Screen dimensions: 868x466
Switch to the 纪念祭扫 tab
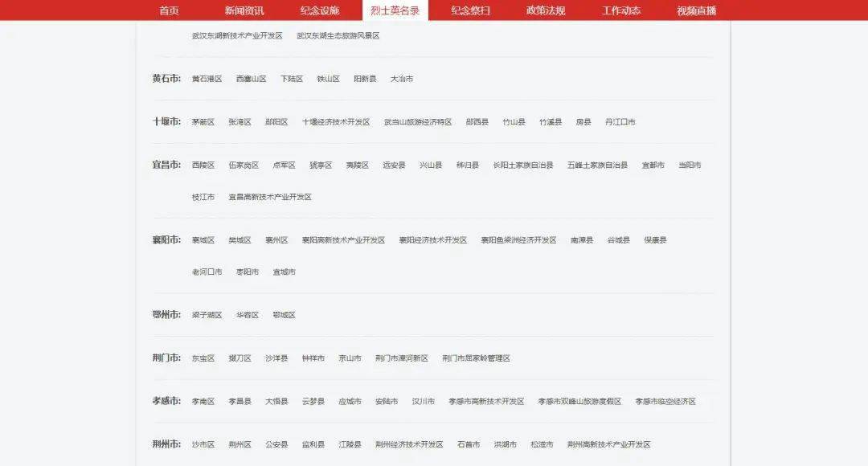[x=470, y=10]
